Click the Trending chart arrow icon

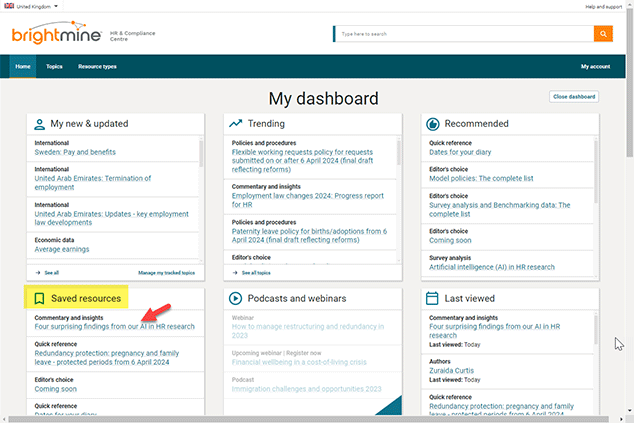click(236, 123)
